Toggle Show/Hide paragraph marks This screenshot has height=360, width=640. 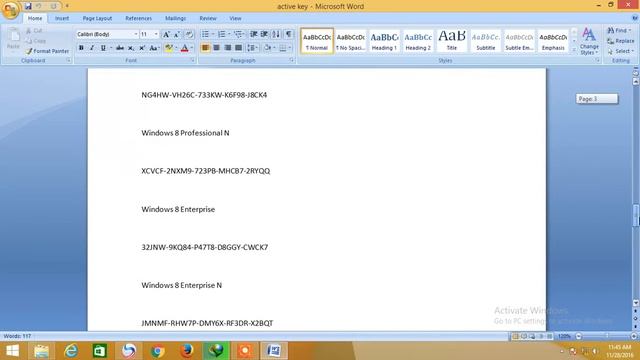288,34
